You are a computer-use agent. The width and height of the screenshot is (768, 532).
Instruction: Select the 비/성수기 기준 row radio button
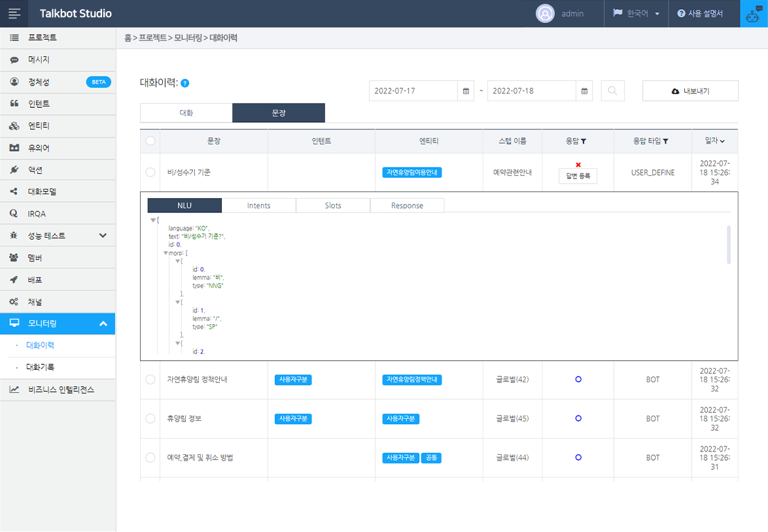coord(150,173)
